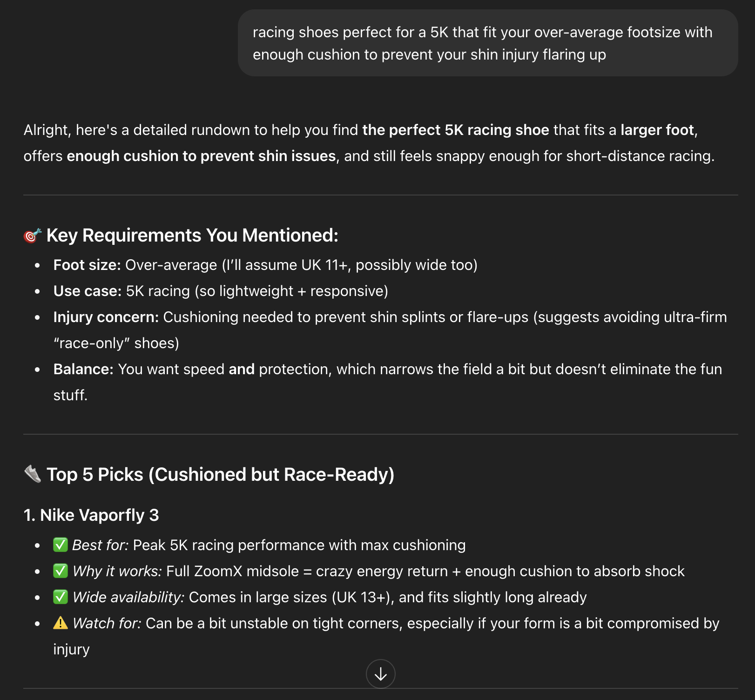The width and height of the screenshot is (755, 700).
Task: Click the user message bubble about racing shoes
Action: (488, 43)
